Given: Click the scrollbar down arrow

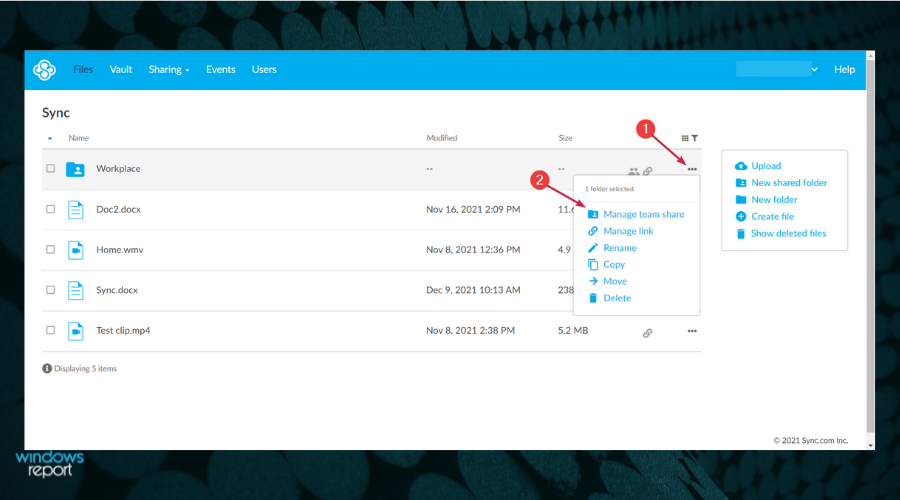Looking at the screenshot, I should click(x=871, y=445).
